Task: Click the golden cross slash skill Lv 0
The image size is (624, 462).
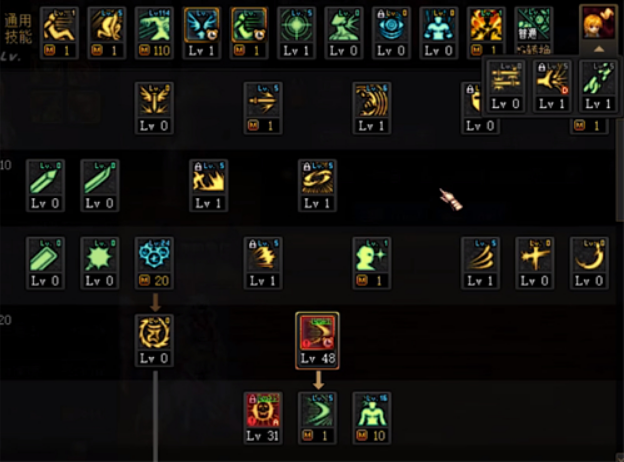Action: 534,263
